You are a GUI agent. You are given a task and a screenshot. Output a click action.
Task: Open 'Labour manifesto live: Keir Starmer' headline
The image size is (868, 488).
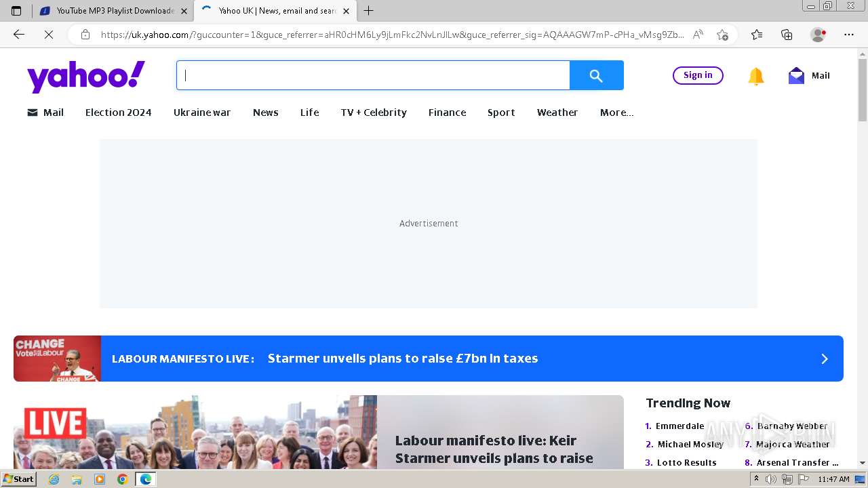494,449
